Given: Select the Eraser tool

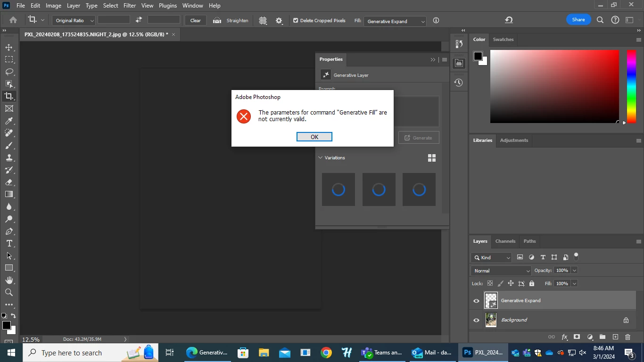Looking at the screenshot, I should point(9,182).
